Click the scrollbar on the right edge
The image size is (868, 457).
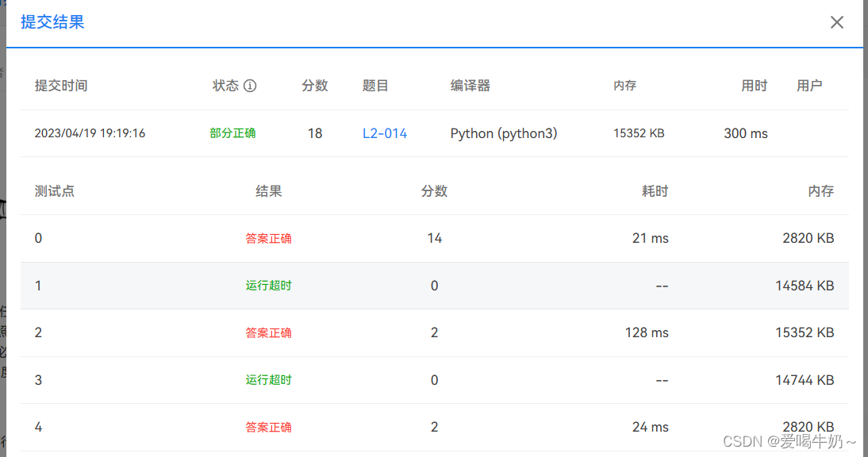[x=865, y=228]
